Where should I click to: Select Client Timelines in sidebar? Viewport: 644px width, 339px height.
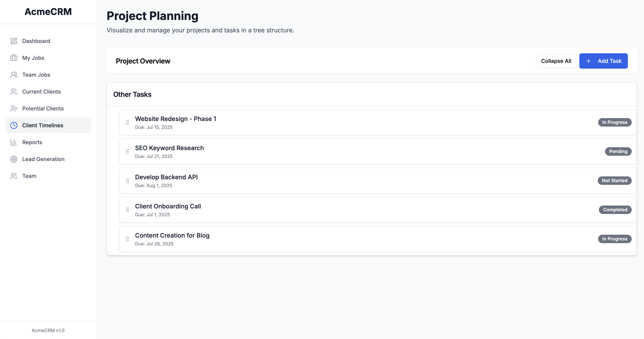coord(48,125)
